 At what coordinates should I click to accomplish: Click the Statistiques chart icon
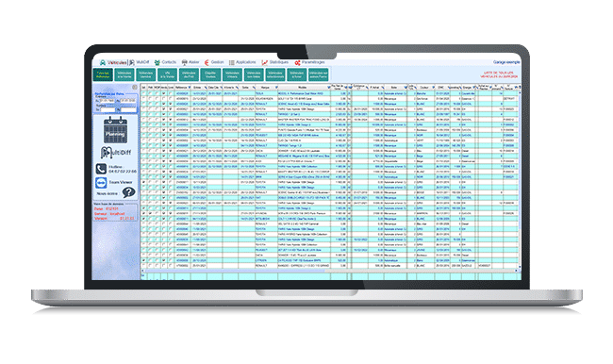(x=265, y=62)
